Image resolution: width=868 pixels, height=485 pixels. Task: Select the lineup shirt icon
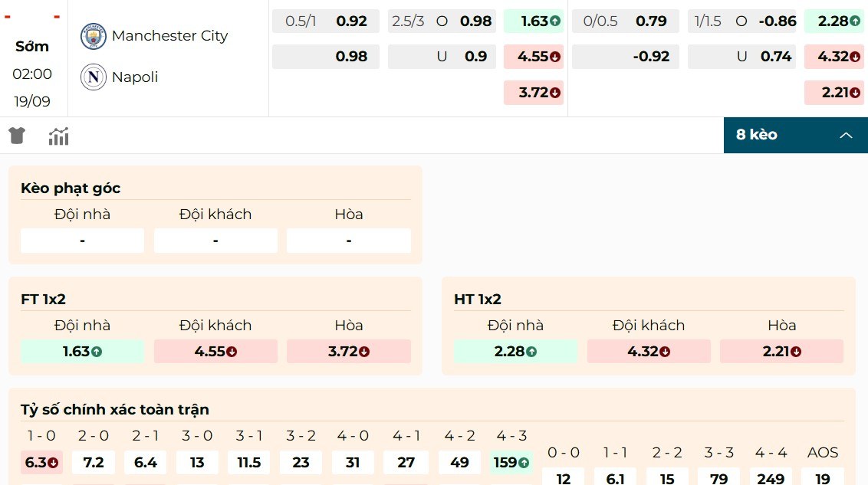pyautogui.click(x=16, y=135)
